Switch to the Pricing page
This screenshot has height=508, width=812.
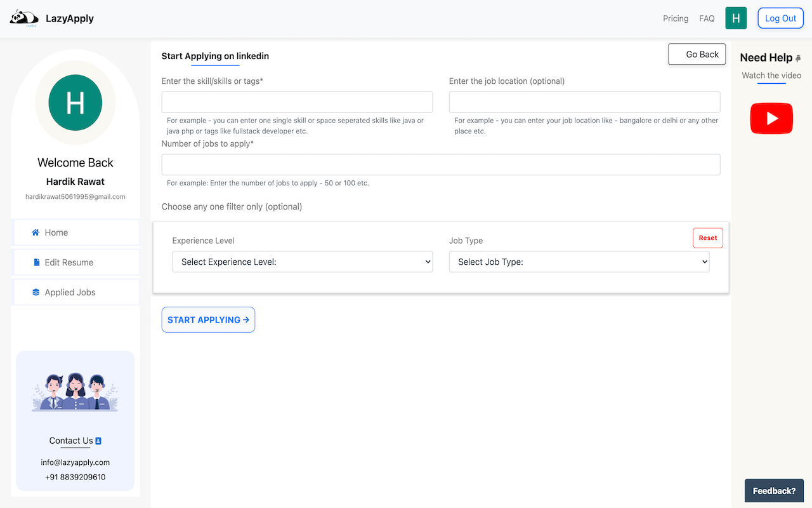coord(675,18)
